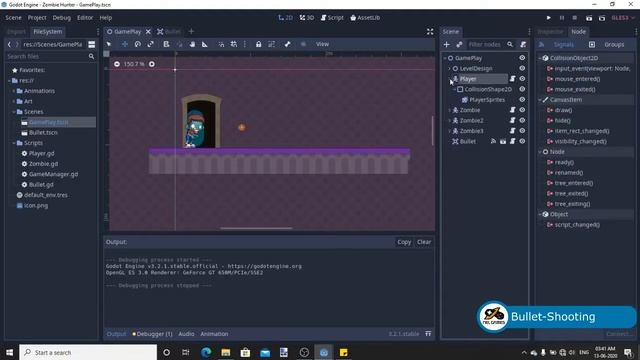The height and width of the screenshot is (360, 640).
Task: Collapse the Scripts folder in FileSystem
Action: (14, 143)
